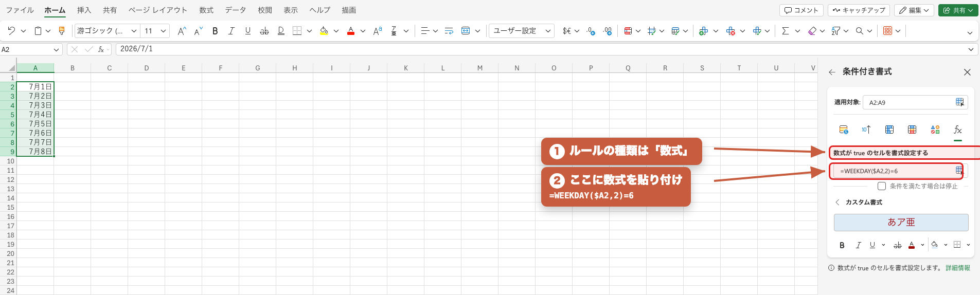
Task: Click Decrease Font Size icon
Action: click(x=199, y=31)
